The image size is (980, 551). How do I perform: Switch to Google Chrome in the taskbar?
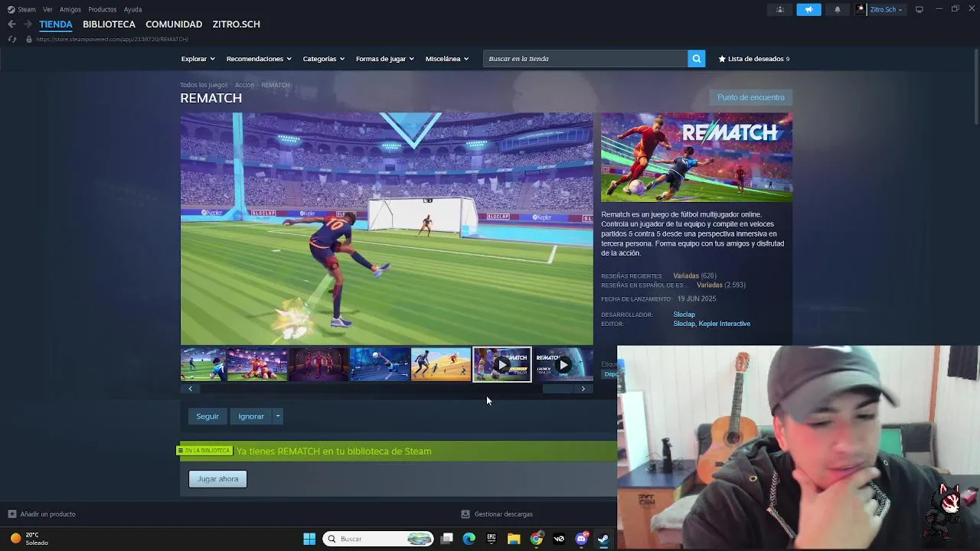(x=536, y=539)
